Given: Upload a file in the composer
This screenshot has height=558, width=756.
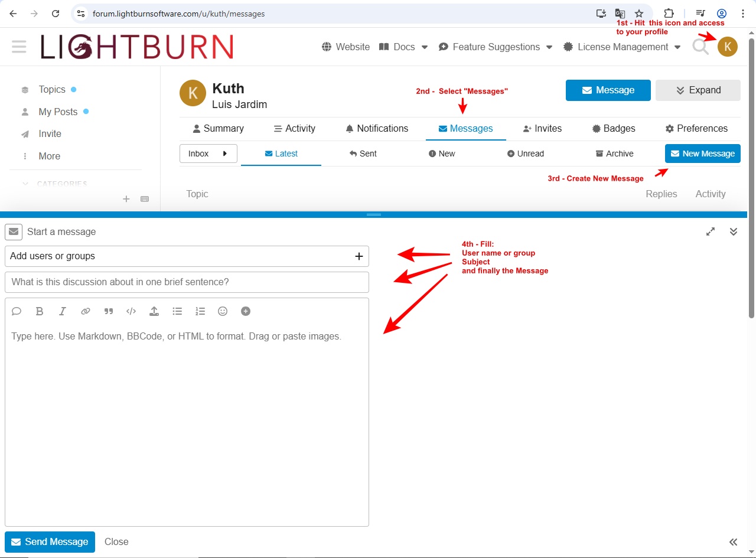Looking at the screenshot, I should pos(154,311).
